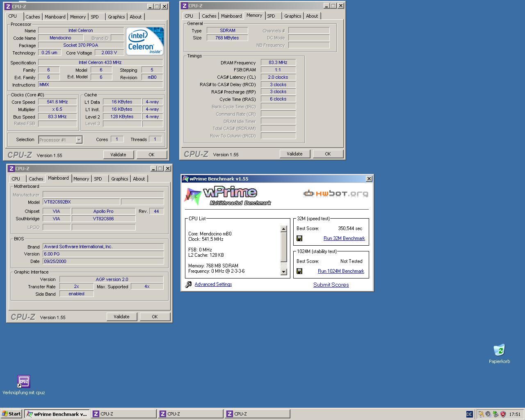Click Validate in the CPU tab window
The height and width of the screenshot is (420, 525).
(x=118, y=155)
